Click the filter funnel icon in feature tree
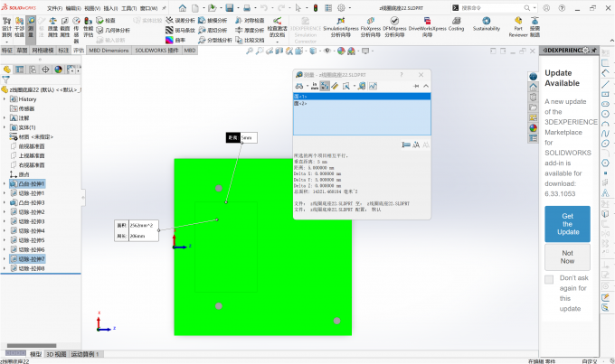The height and width of the screenshot is (364, 615). coord(5,79)
